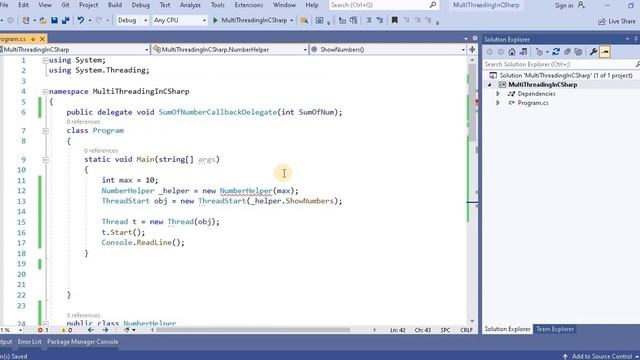
Task: Click the Find in Files icon
Action: (304, 20)
